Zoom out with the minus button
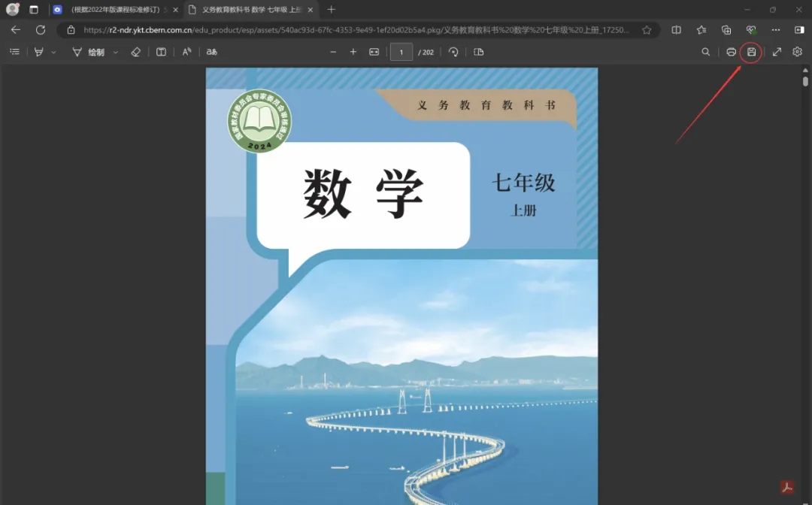This screenshot has width=812, height=505. coord(333,52)
